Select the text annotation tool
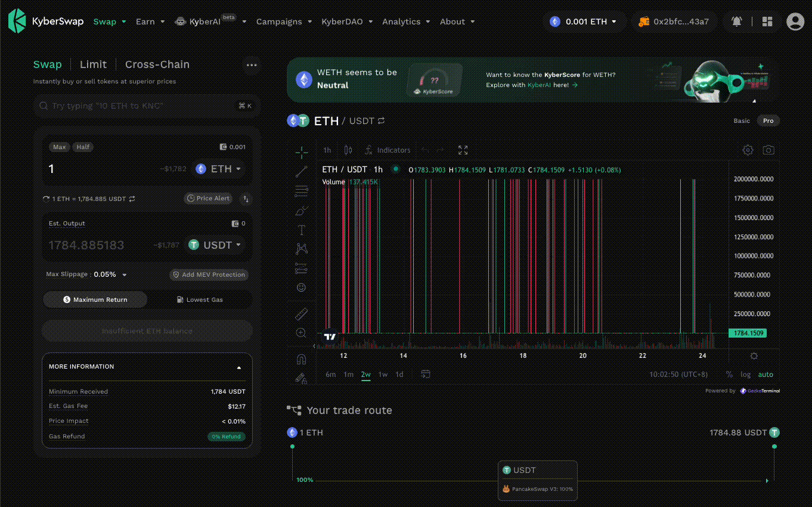Viewport: 812px width, 507px height. pyautogui.click(x=301, y=230)
